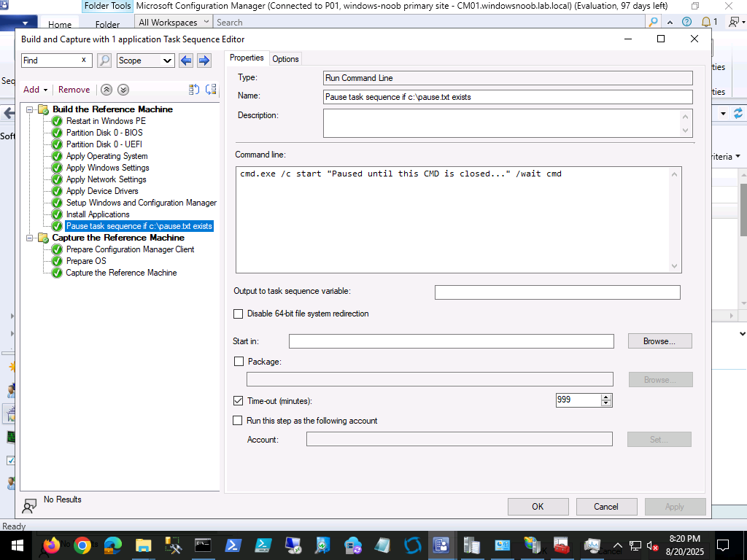Click the Output to task sequence variable field
Viewport: 747px width, 560px height.
pyautogui.click(x=557, y=292)
